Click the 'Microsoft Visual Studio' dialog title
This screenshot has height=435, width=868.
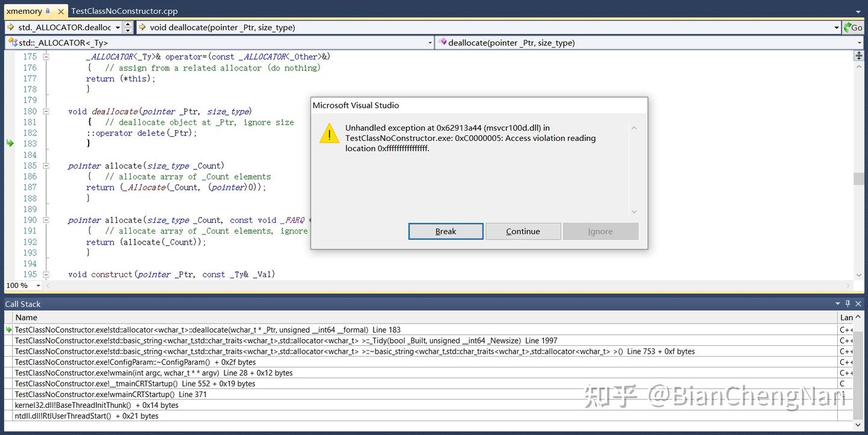tap(356, 105)
